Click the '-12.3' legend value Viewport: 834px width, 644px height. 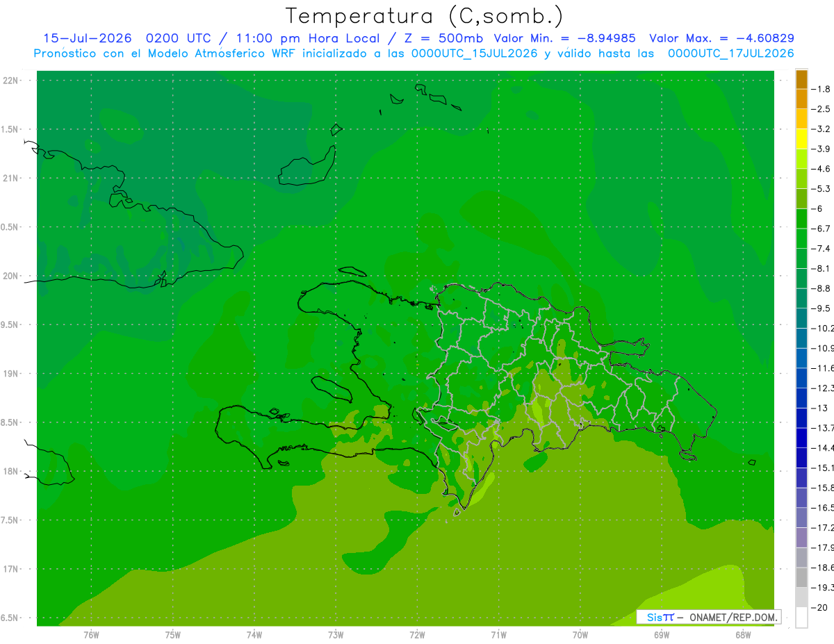(822, 388)
